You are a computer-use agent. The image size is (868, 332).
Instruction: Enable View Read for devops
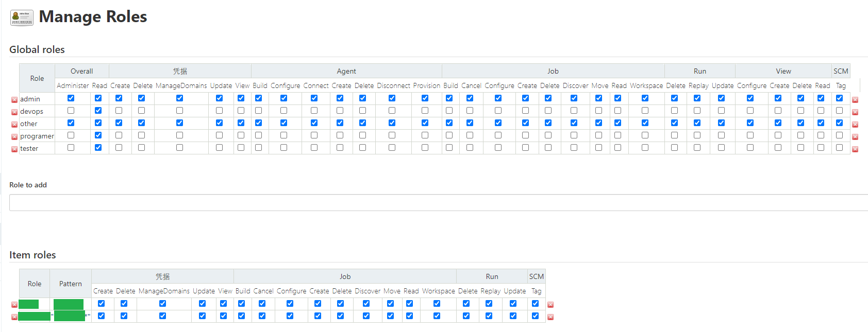pyautogui.click(x=821, y=110)
